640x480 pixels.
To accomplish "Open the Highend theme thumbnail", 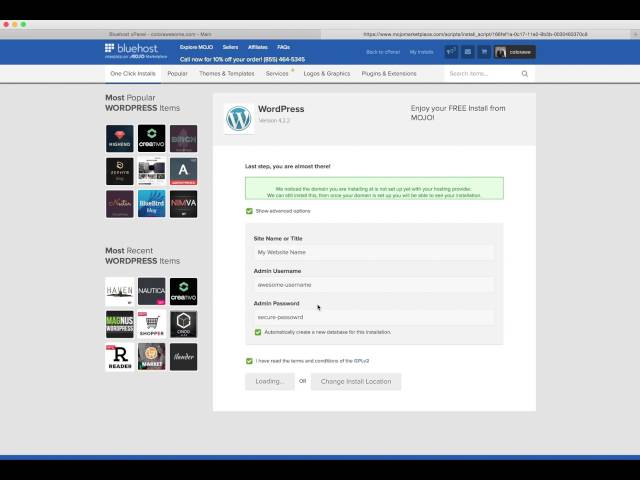I will [x=120, y=138].
